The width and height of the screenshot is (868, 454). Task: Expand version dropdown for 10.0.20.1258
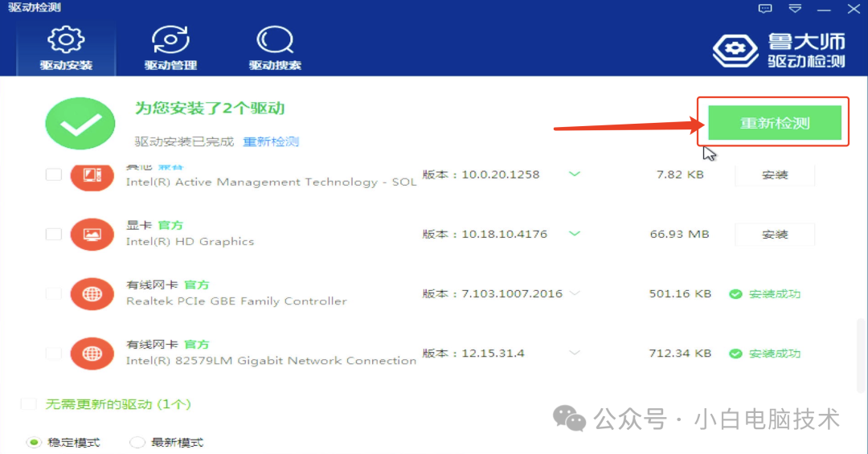point(575,174)
